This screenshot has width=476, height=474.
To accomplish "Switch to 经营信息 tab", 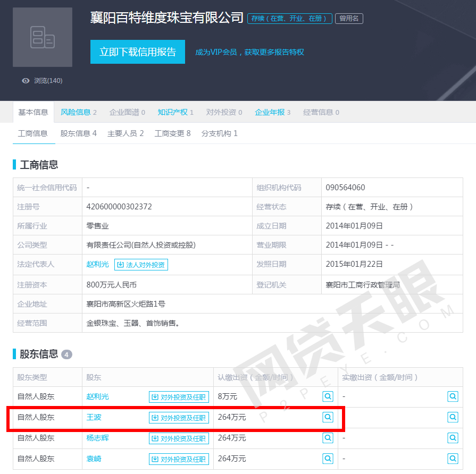I will [x=321, y=112].
